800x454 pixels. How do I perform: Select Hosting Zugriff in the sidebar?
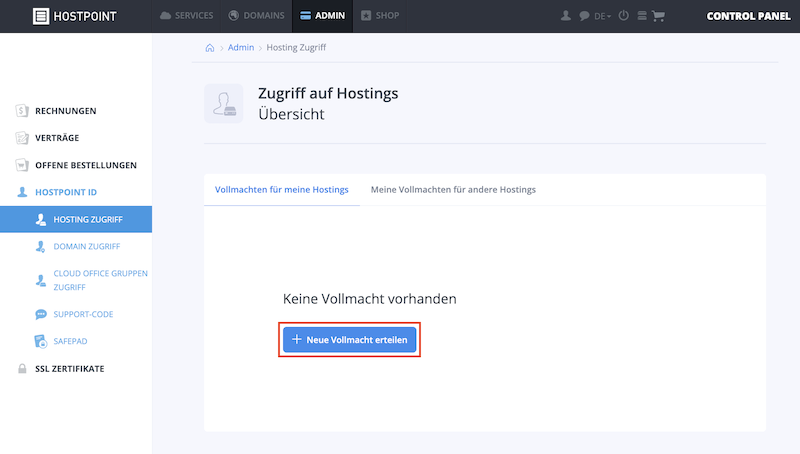tap(76, 219)
